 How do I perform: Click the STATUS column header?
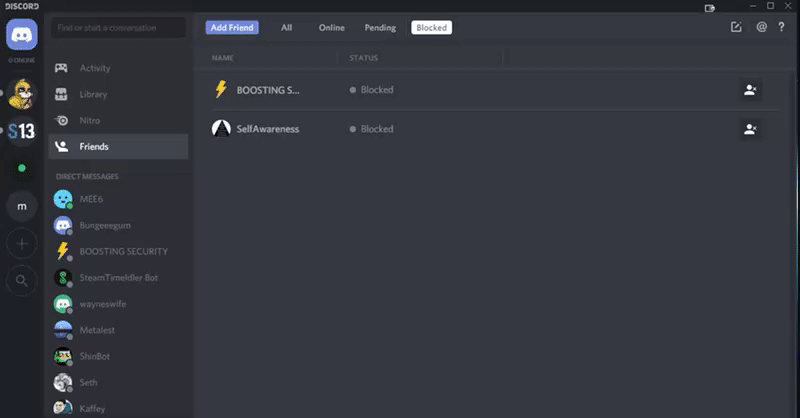(363, 58)
